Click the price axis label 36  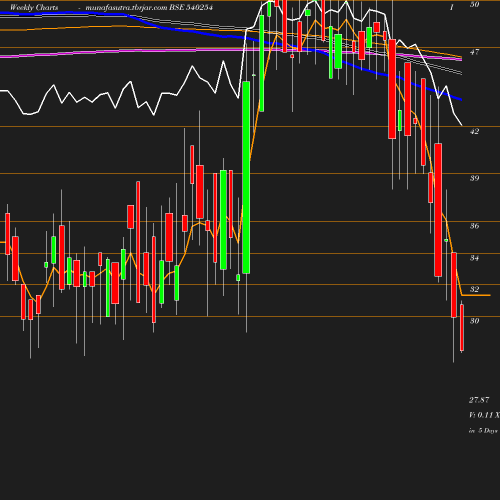[474, 226]
